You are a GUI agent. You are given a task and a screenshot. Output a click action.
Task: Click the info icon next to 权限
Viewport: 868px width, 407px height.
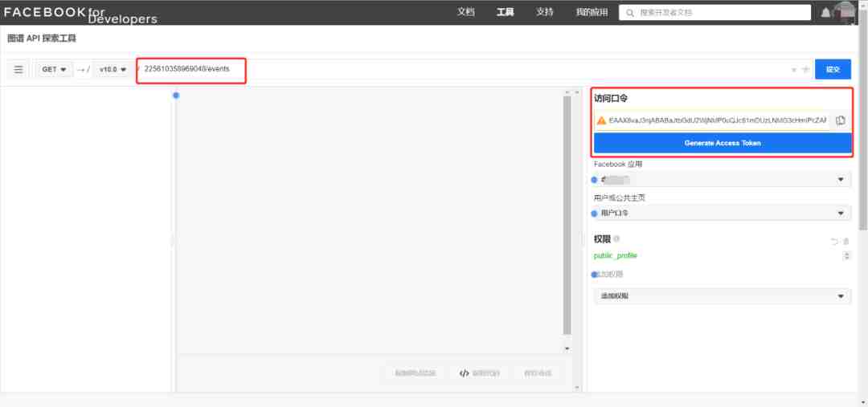[x=616, y=239]
